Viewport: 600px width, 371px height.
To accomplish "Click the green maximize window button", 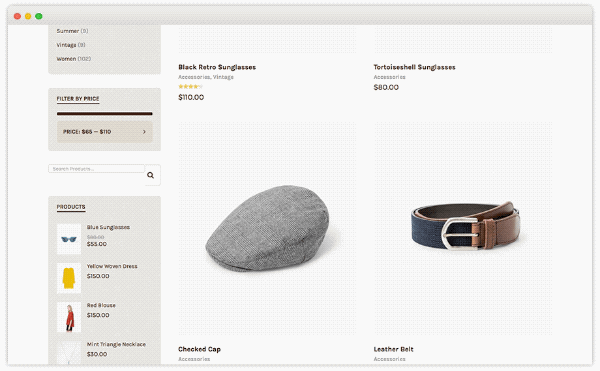I will (39, 16).
